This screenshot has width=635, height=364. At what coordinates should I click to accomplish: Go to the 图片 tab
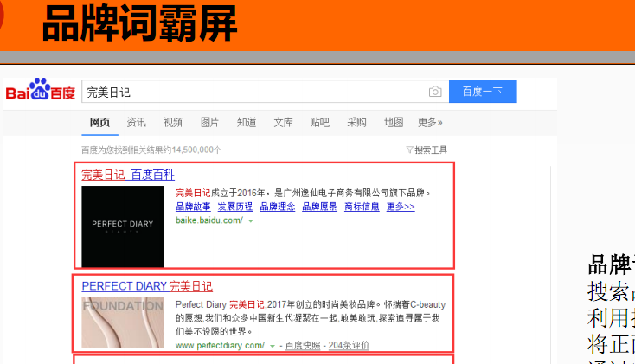click(209, 122)
